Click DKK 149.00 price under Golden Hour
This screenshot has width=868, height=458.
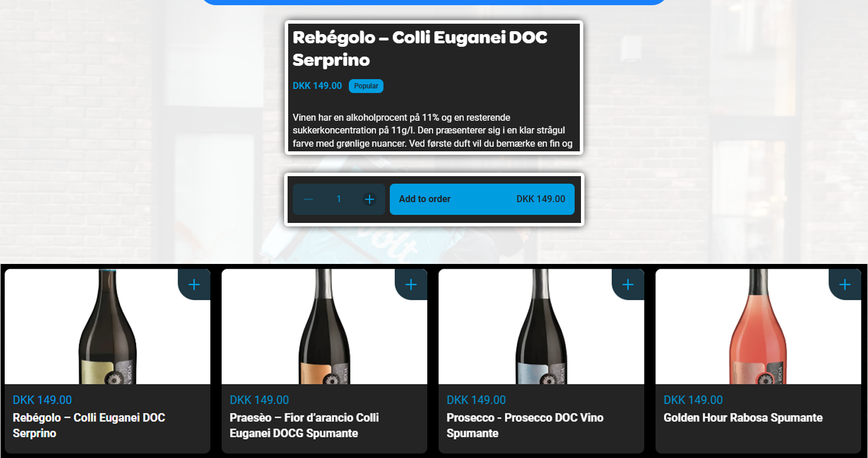[693, 400]
